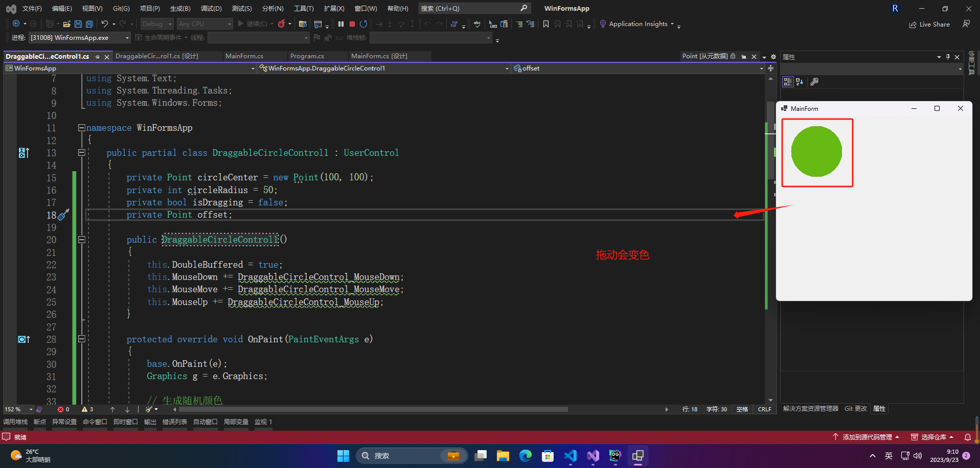The height and width of the screenshot is (468, 980).
Task: Open the Any CPU platform dropdown
Action: (204, 24)
